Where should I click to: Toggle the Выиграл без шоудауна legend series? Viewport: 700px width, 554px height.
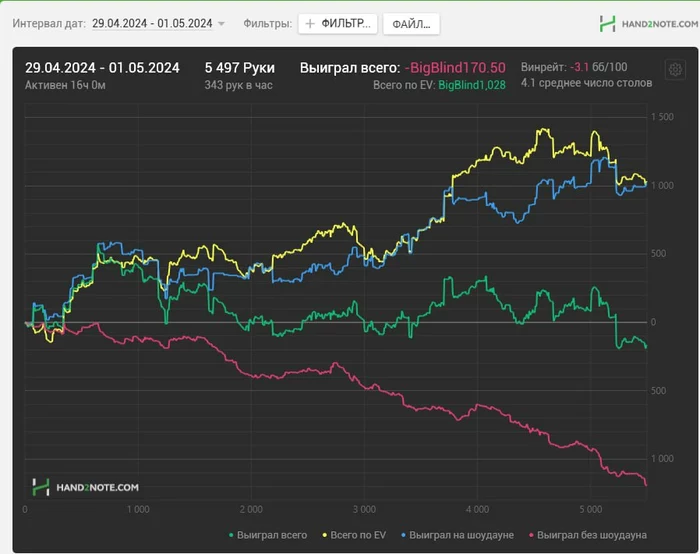[x=588, y=535]
